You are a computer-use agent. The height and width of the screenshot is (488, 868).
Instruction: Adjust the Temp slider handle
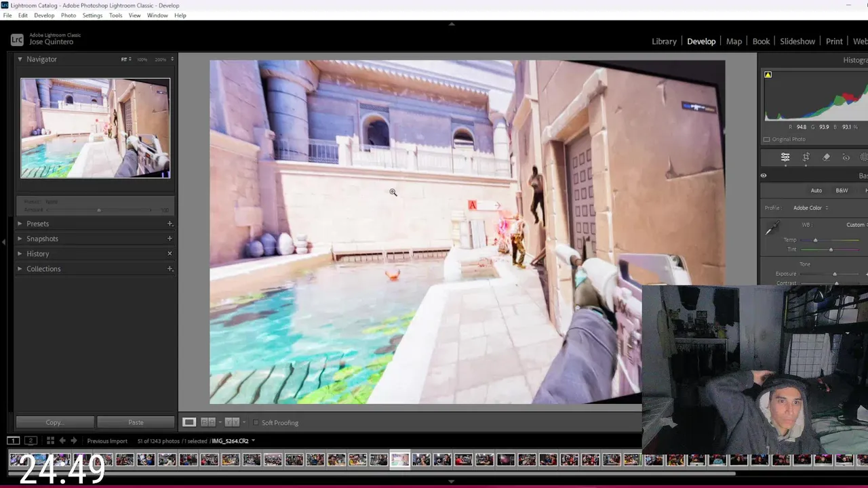pyautogui.click(x=815, y=240)
